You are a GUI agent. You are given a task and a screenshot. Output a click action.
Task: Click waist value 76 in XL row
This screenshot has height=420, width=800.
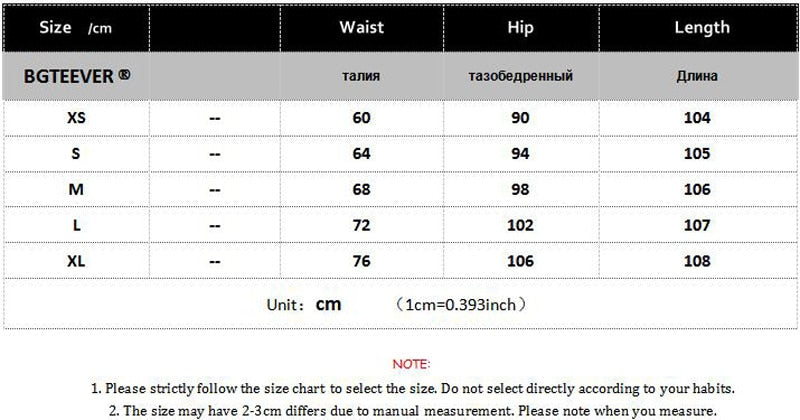tap(361, 261)
